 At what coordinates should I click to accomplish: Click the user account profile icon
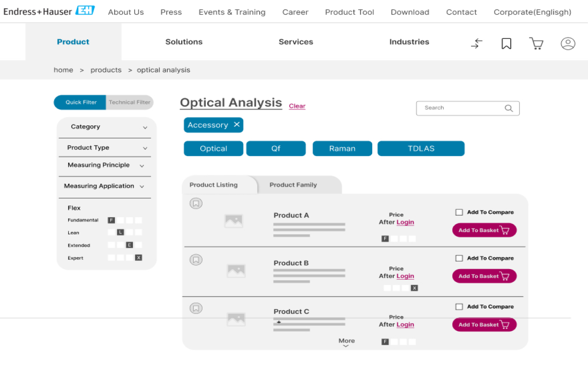pyautogui.click(x=568, y=43)
